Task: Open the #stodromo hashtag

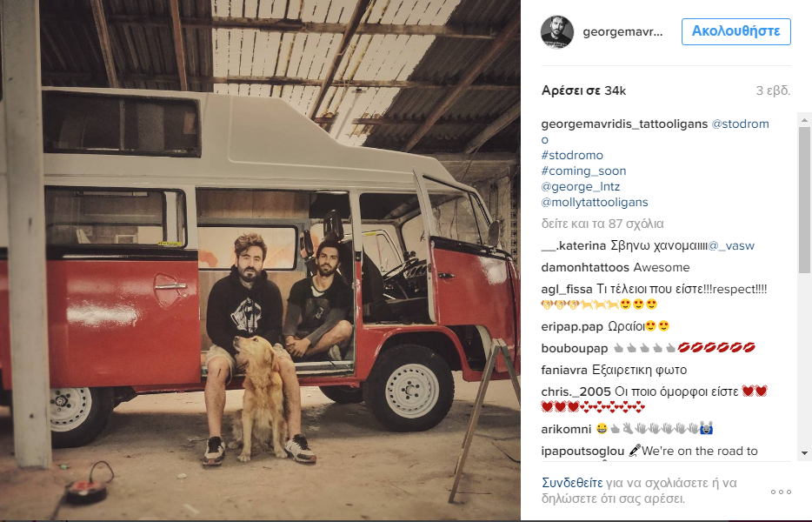Action: tap(572, 155)
